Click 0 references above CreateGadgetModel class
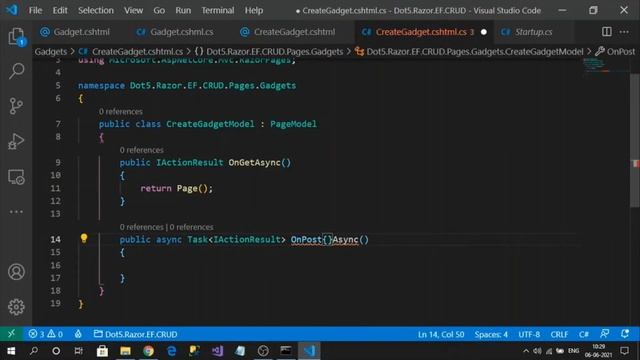The image size is (640, 360). coord(121,111)
